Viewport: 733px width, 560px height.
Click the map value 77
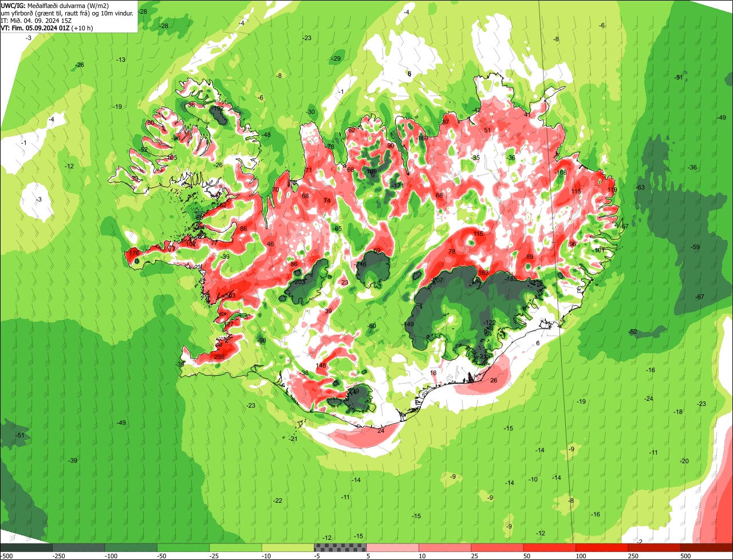tap(214, 243)
